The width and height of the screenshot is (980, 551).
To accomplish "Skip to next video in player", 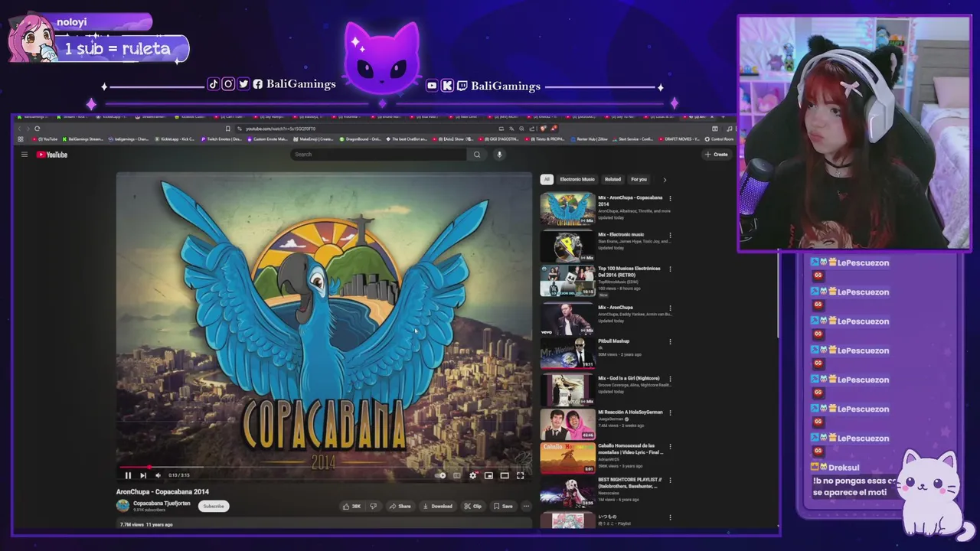I will (x=142, y=475).
